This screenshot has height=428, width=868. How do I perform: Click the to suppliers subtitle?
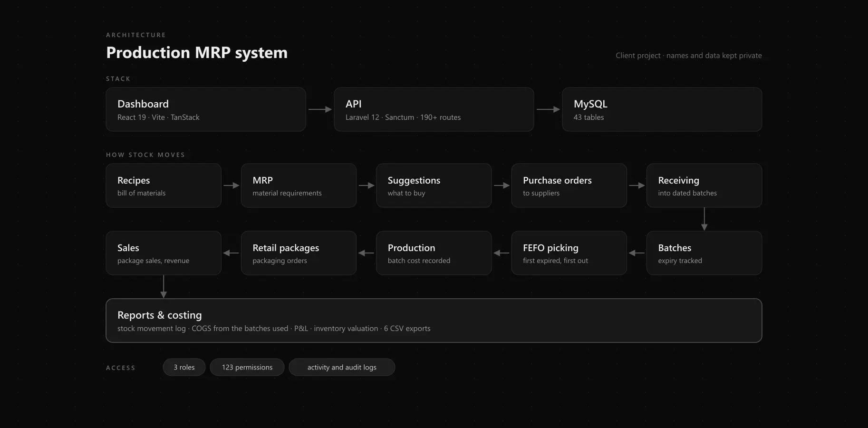click(541, 193)
